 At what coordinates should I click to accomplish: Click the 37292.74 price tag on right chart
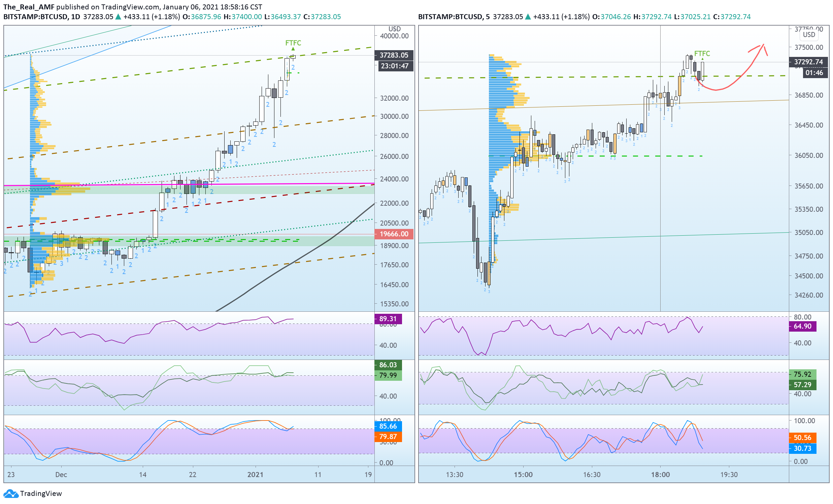point(808,62)
